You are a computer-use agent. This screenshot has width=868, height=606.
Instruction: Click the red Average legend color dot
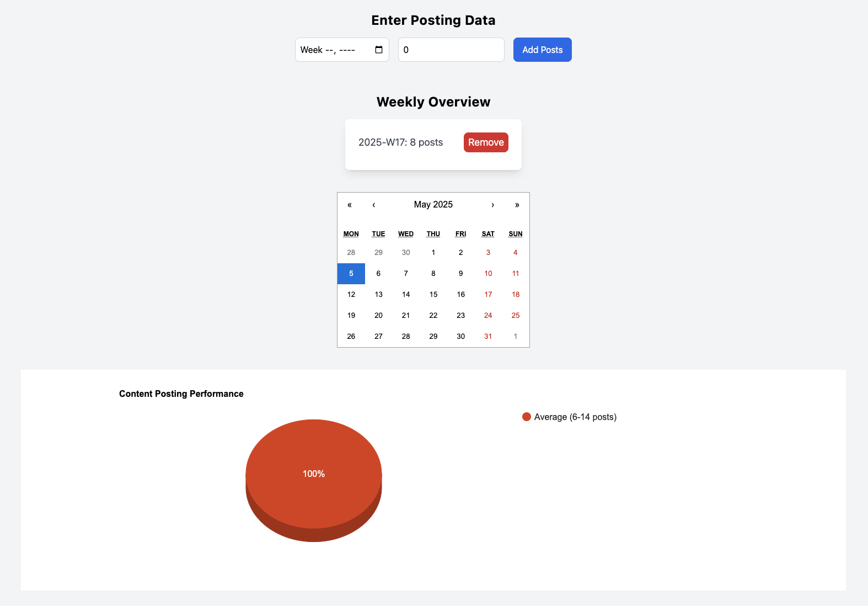pyautogui.click(x=527, y=417)
